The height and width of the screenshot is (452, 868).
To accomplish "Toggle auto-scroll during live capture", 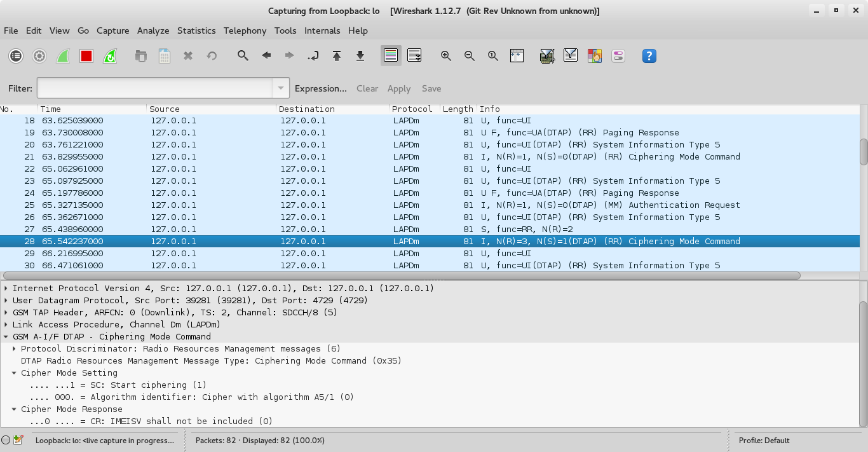I will tap(415, 56).
